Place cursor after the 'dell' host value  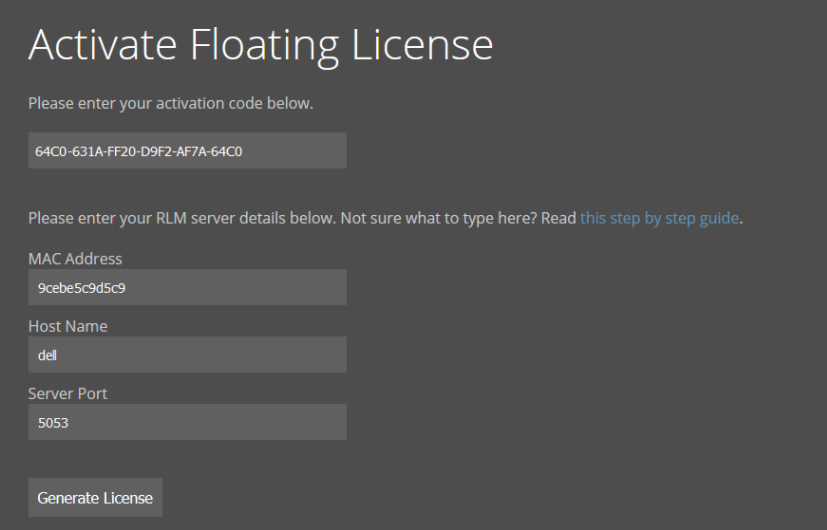tap(57, 355)
